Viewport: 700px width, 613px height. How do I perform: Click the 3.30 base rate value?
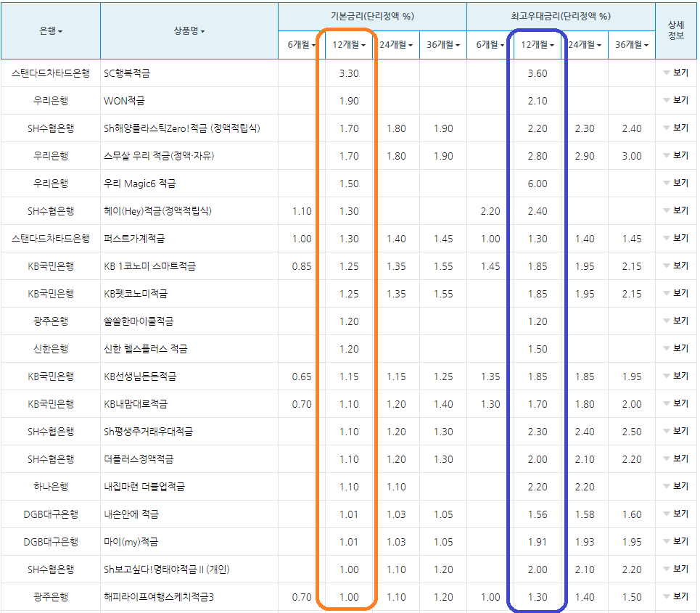click(x=349, y=73)
